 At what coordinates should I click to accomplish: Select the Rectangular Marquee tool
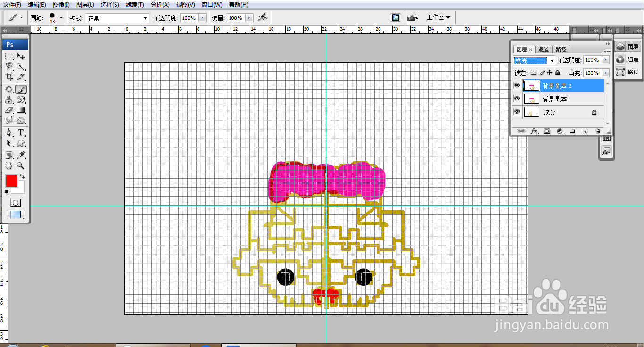[x=9, y=56]
